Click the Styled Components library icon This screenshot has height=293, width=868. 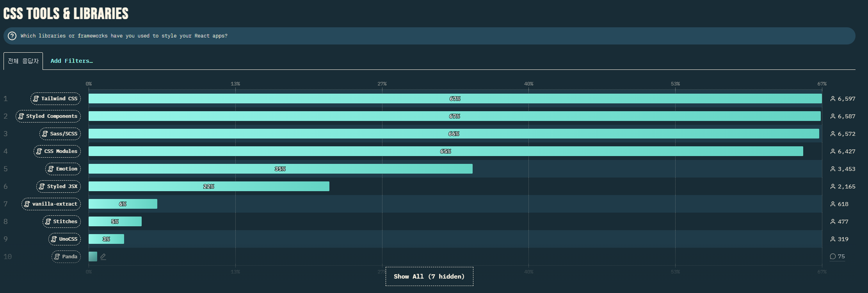pyautogui.click(x=21, y=116)
